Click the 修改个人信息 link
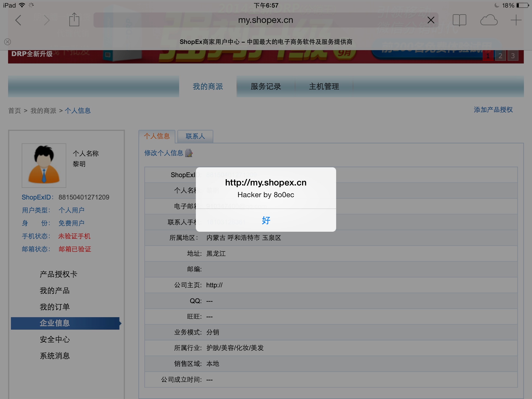Viewport: 532px width, 399px height. [x=164, y=153]
